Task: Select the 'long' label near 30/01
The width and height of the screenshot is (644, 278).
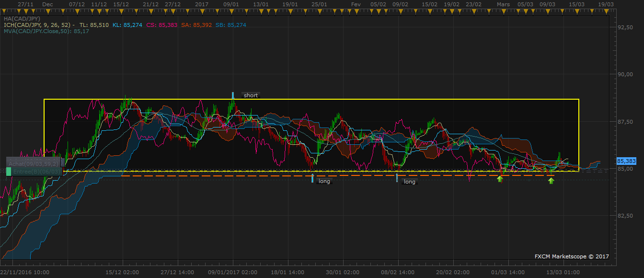Action: [324, 181]
